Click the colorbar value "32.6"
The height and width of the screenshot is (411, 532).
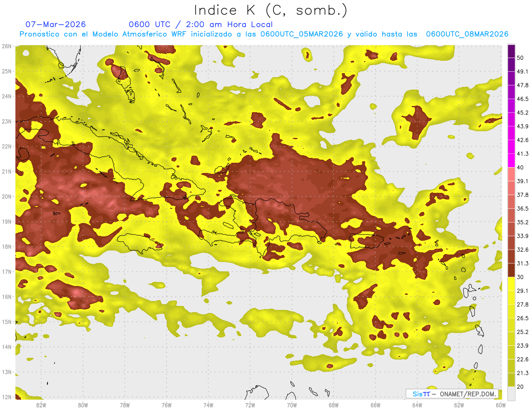pyautogui.click(x=523, y=250)
